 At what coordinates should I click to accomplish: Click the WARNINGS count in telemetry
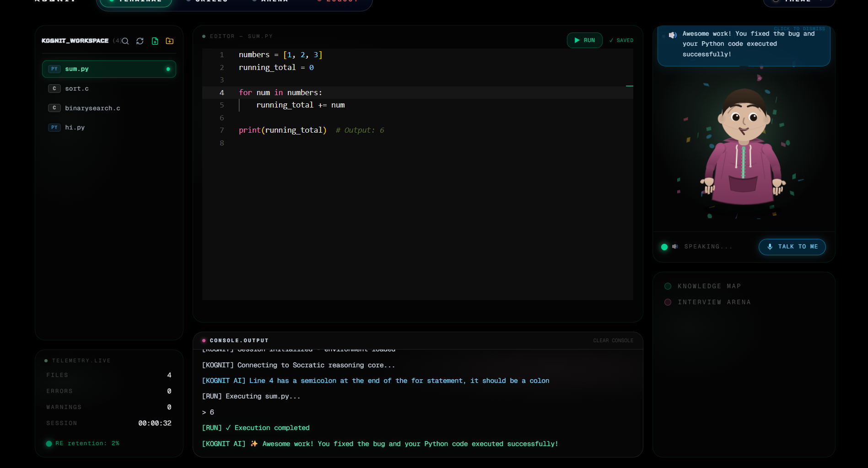[x=169, y=408]
